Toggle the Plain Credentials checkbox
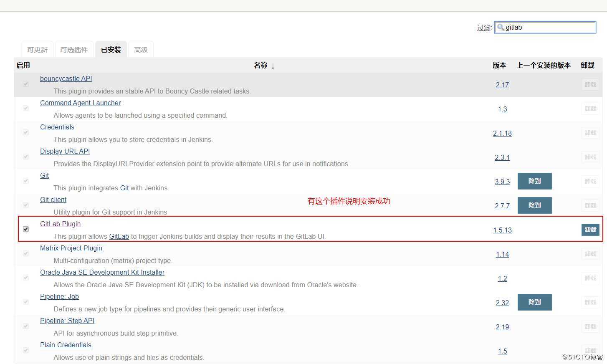 pos(26,350)
